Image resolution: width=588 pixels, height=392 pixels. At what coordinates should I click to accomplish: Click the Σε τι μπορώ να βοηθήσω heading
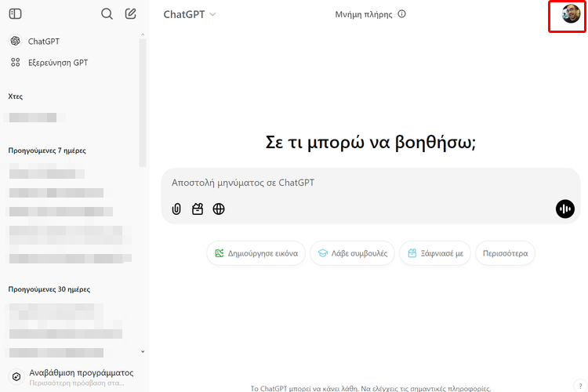coord(371,143)
